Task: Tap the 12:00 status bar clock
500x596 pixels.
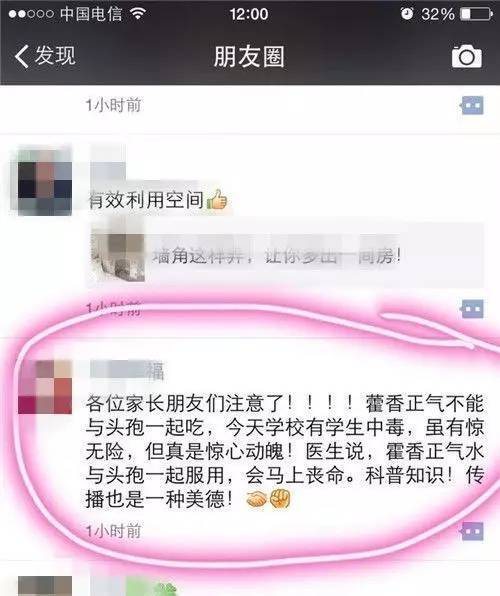Action: (249, 14)
